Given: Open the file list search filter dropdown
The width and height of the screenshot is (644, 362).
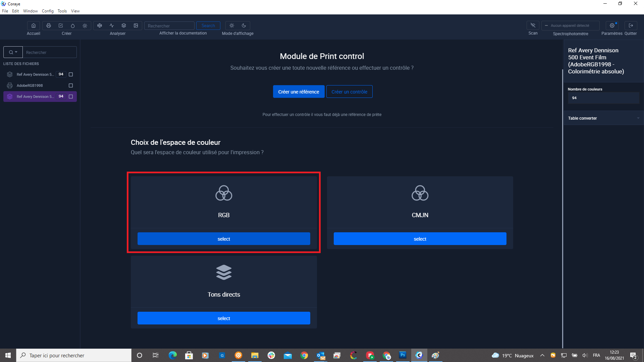Looking at the screenshot, I should point(13,52).
